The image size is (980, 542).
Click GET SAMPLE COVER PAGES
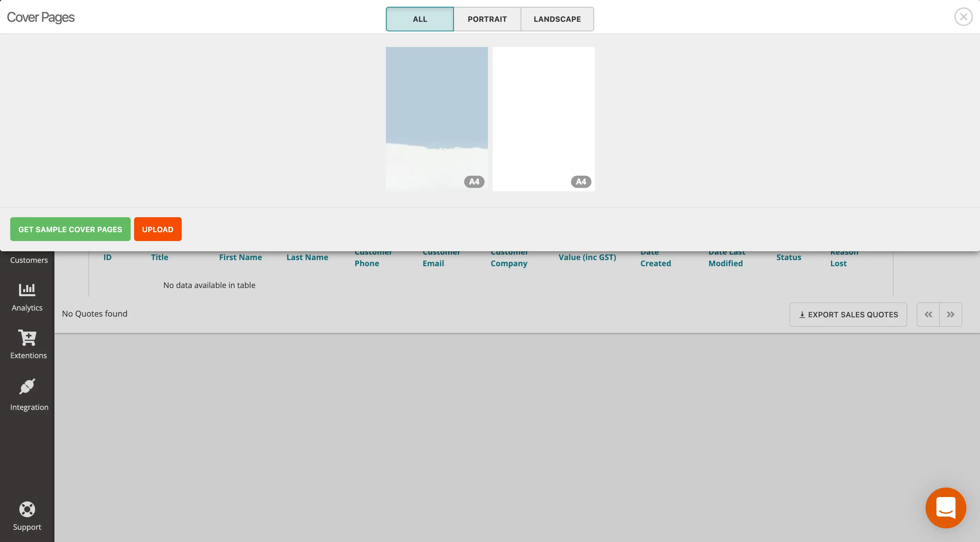coord(70,229)
